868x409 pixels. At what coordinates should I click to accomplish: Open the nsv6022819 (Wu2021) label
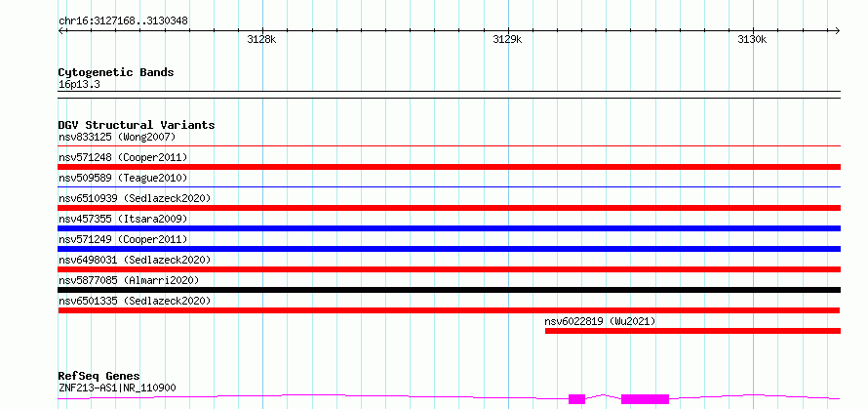(x=600, y=321)
